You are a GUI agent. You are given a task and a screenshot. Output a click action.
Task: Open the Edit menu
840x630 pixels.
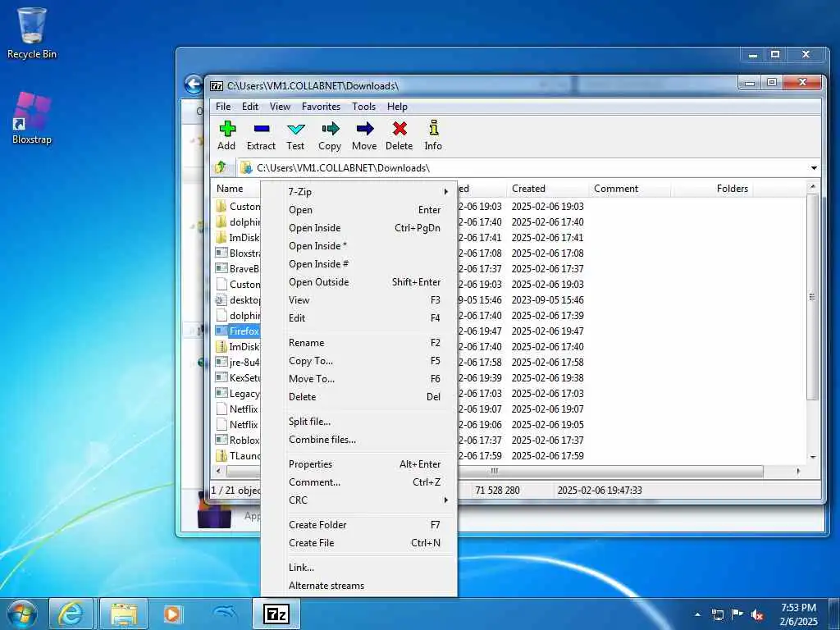(250, 107)
